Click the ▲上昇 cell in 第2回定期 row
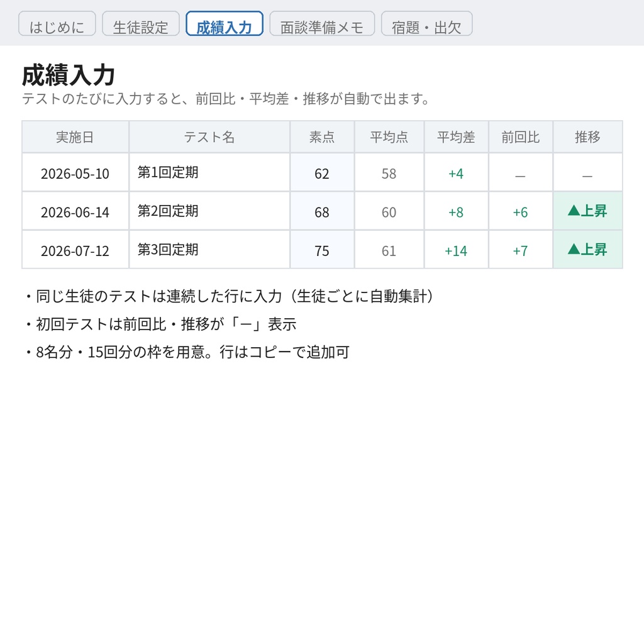Viewport: 644px width, 644px height. click(588, 211)
